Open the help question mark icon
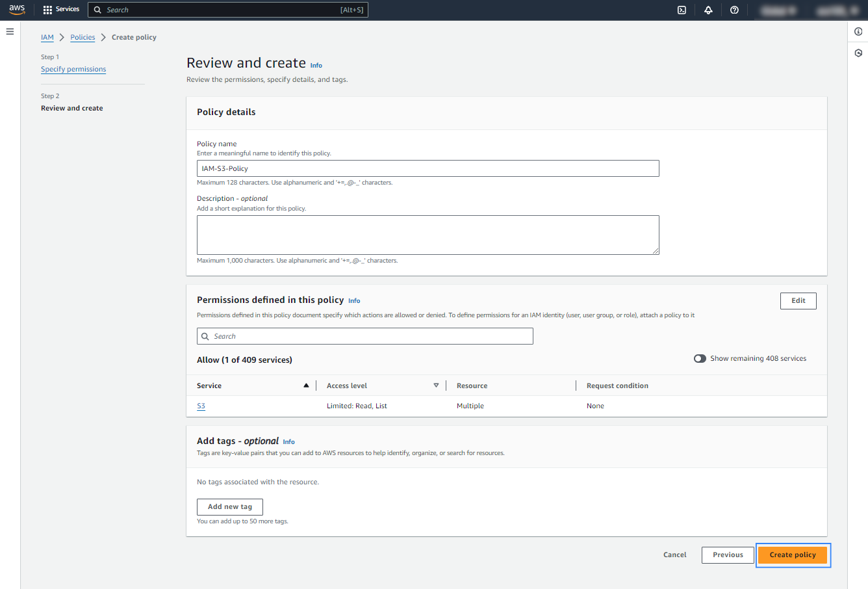This screenshot has width=868, height=589. tap(734, 10)
